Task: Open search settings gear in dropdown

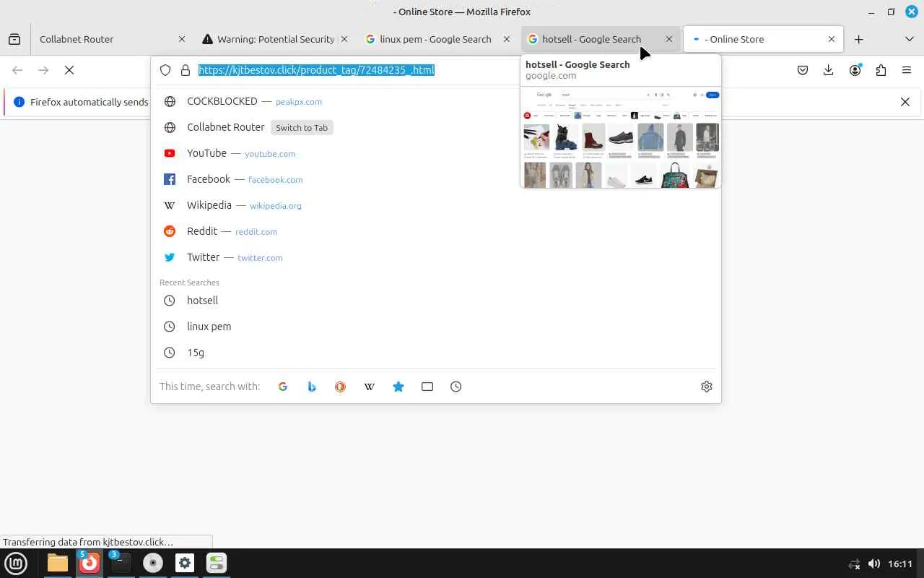Action: 707,387
